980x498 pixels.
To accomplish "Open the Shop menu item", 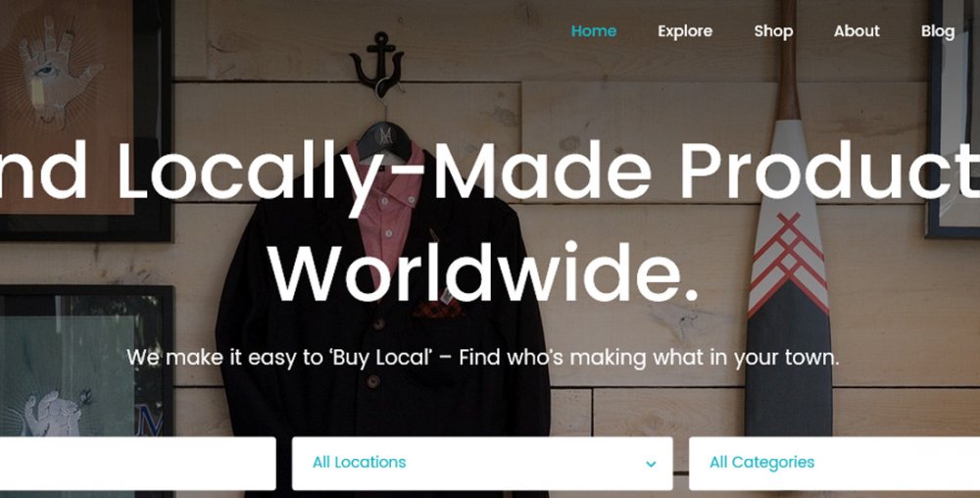I will (x=774, y=31).
